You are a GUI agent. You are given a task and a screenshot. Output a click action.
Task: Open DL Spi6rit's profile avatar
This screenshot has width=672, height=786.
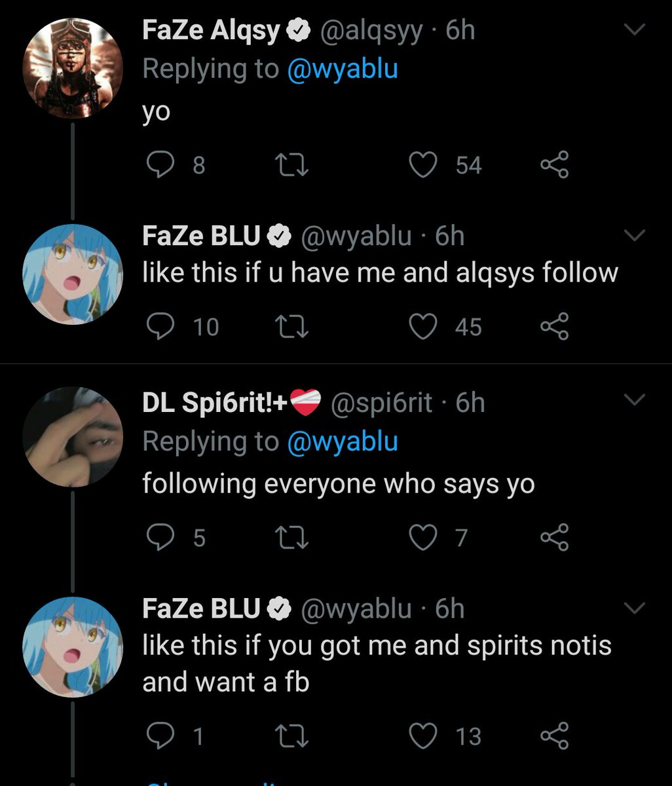[73, 437]
